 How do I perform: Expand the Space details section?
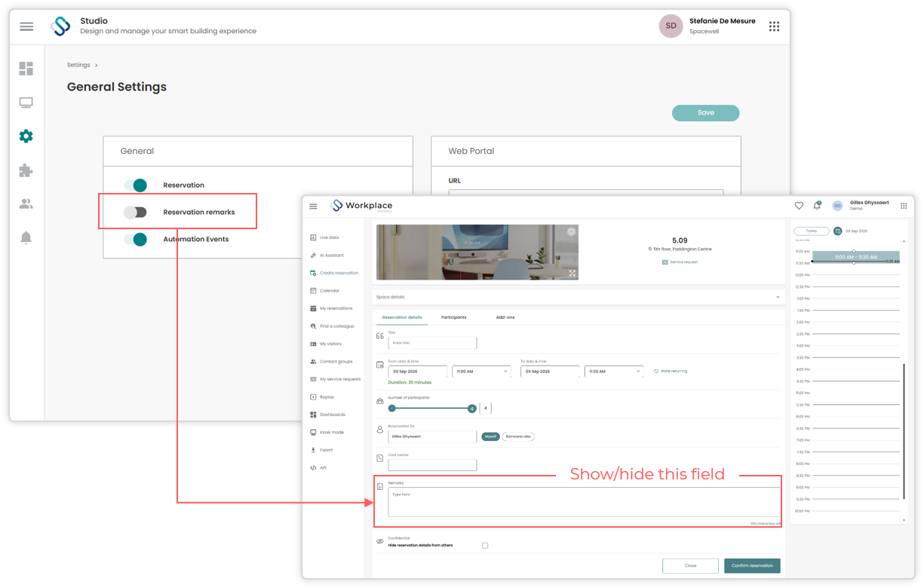coord(579,297)
